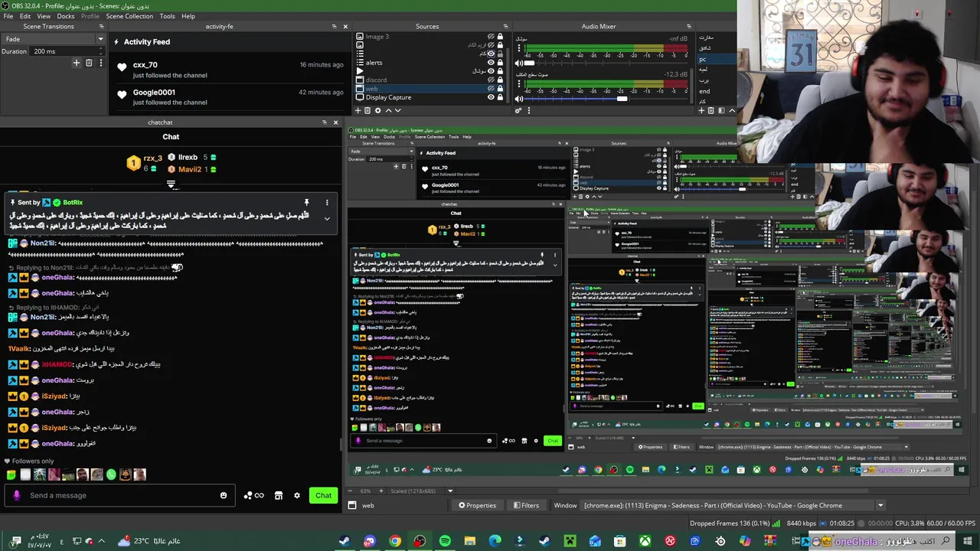Viewport: 980px width, 551px height.
Task: Open chat settings gear icon
Action: (297, 495)
